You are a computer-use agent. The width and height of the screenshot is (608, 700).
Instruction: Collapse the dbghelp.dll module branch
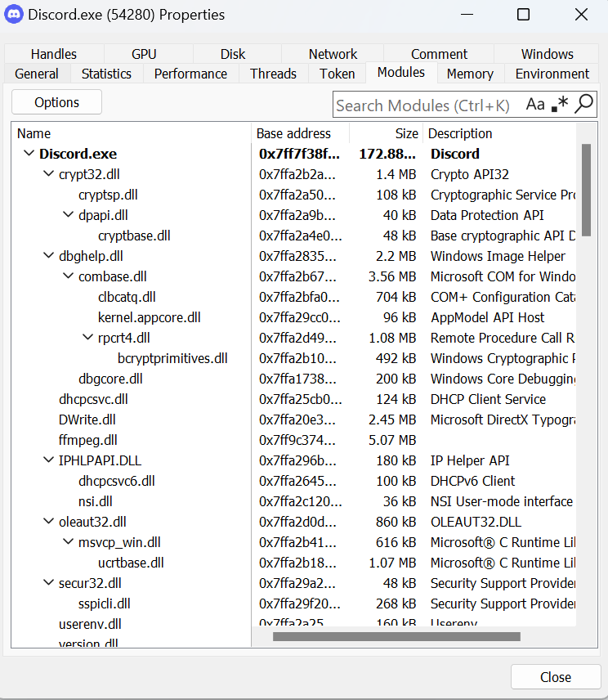tap(48, 256)
